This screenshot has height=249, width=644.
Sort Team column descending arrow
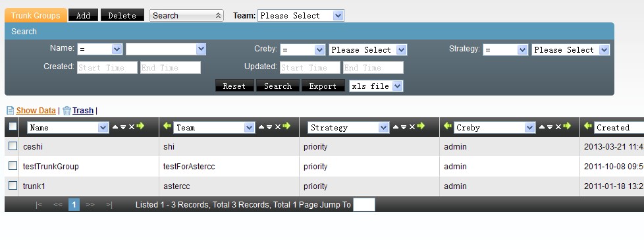tap(269, 127)
